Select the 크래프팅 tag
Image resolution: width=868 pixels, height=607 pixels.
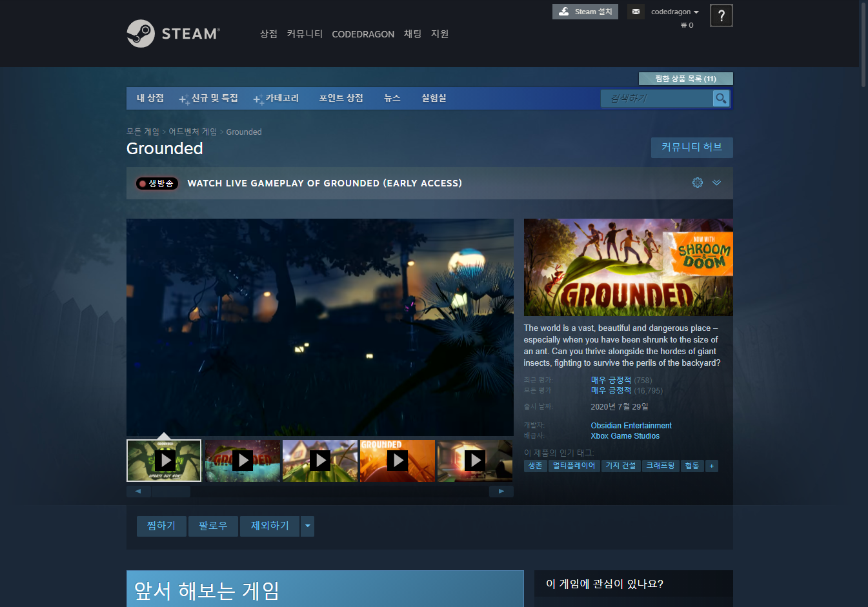tap(660, 466)
